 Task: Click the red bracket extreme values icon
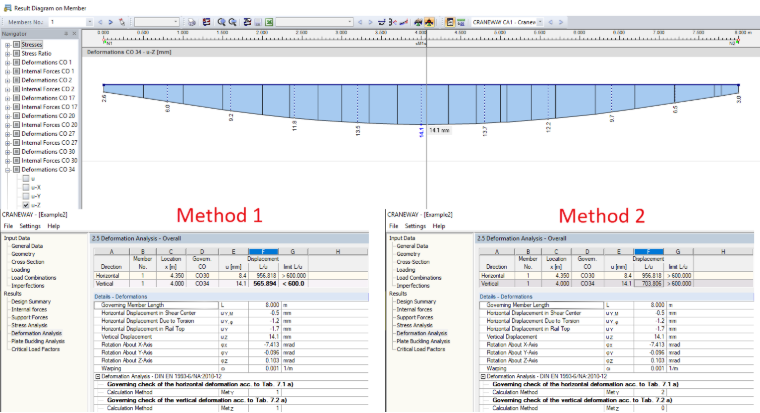393,22
